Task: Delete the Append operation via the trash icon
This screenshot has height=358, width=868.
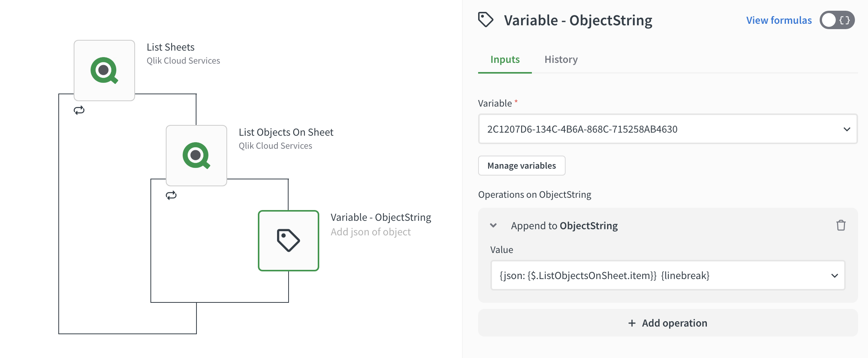Action: [841, 226]
